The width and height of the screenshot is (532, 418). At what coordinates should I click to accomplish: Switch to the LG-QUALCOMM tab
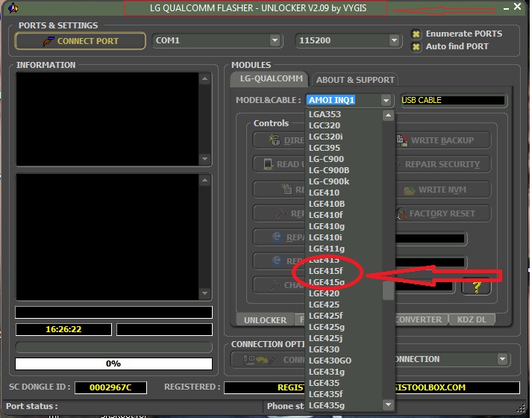pyautogui.click(x=270, y=79)
